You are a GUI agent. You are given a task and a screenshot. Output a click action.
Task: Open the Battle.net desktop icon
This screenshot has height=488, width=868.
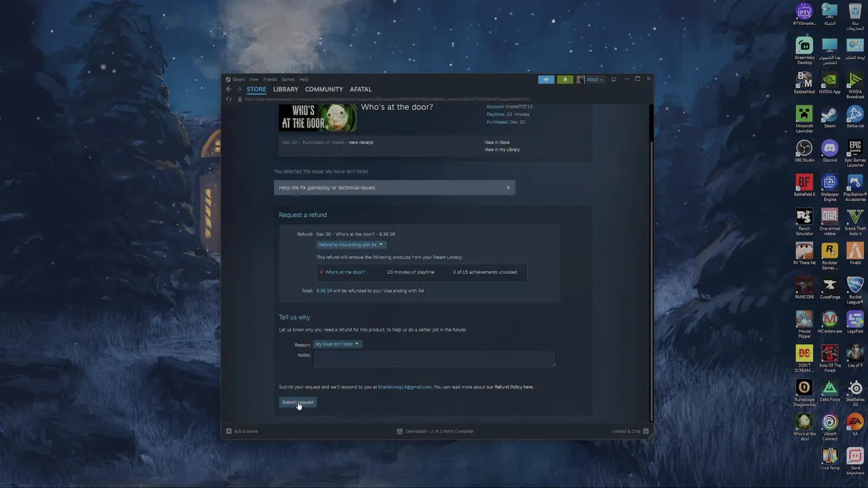click(855, 117)
